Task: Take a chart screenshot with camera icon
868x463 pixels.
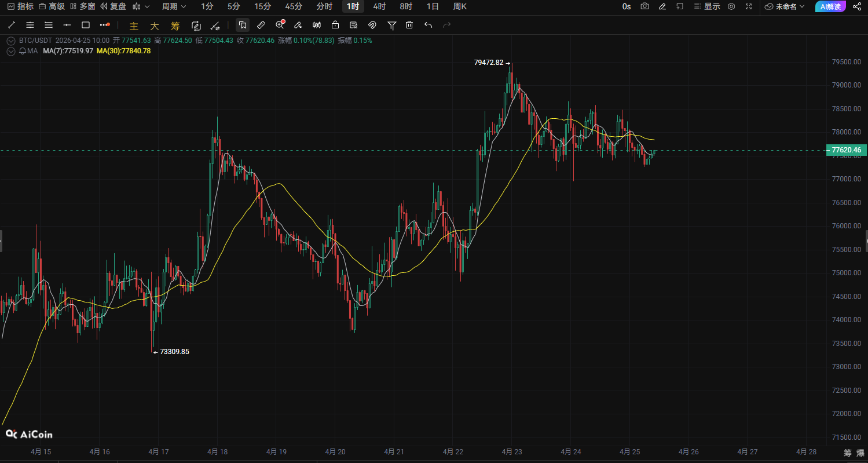Action: (644, 6)
